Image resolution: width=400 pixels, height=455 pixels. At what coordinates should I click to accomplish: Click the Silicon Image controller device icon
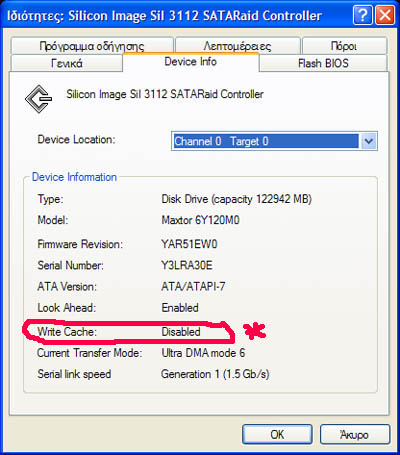pos(39,99)
